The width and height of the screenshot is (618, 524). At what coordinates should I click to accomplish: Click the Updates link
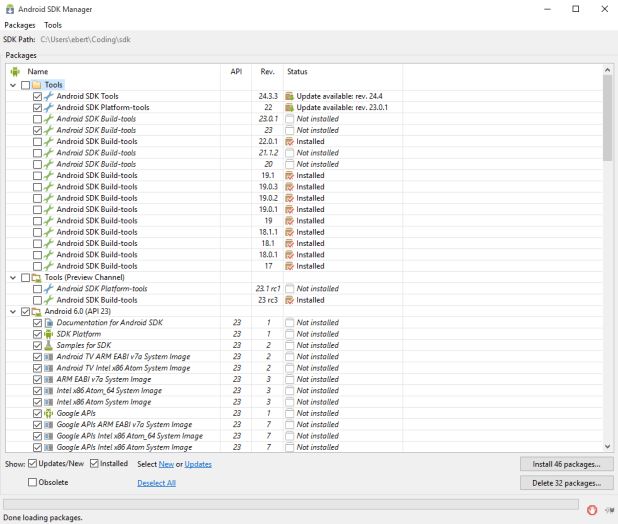(198, 465)
